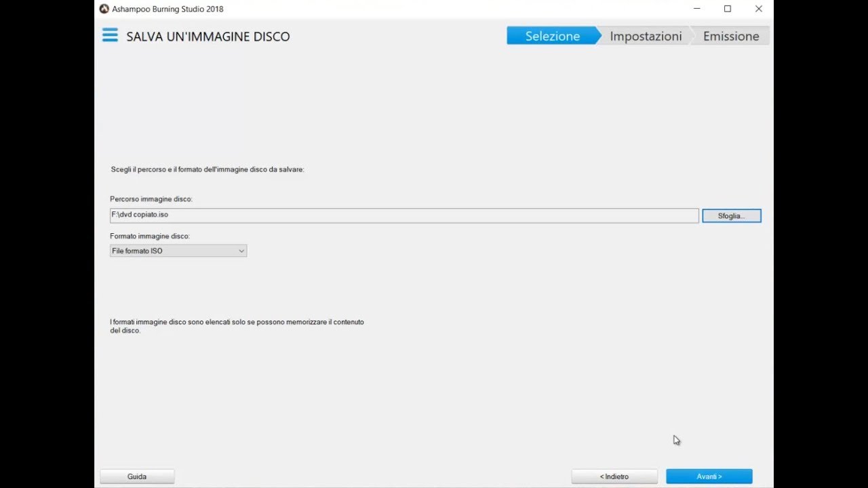The height and width of the screenshot is (488, 868).
Task: Click the Sfoglia... browse button
Action: (732, 216)
